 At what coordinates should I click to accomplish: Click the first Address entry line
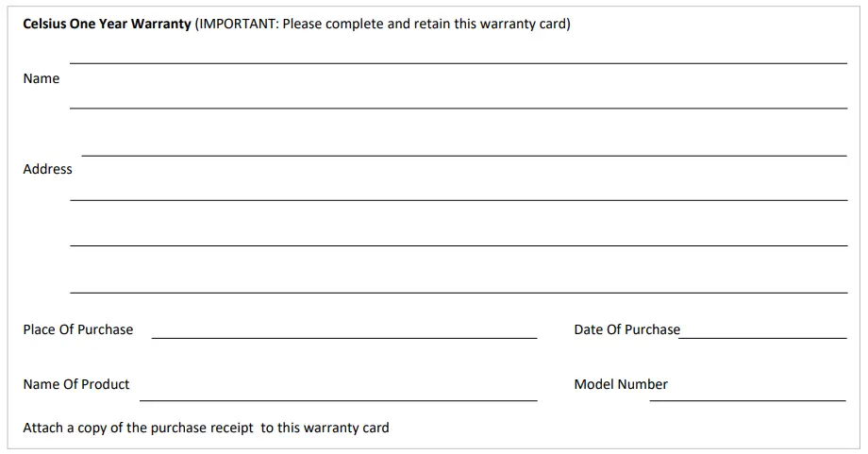464,155
